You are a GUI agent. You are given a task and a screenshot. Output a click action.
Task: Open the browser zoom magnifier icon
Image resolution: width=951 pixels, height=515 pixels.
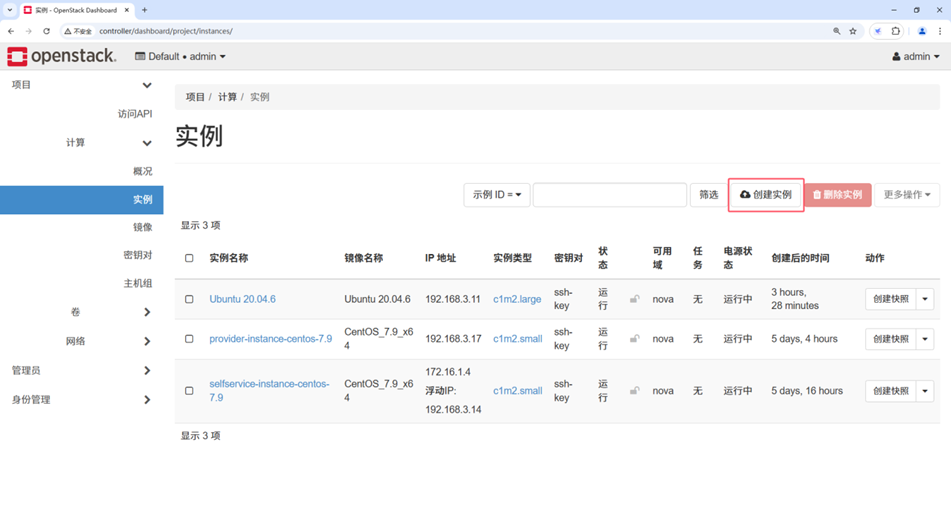(836, 31)
